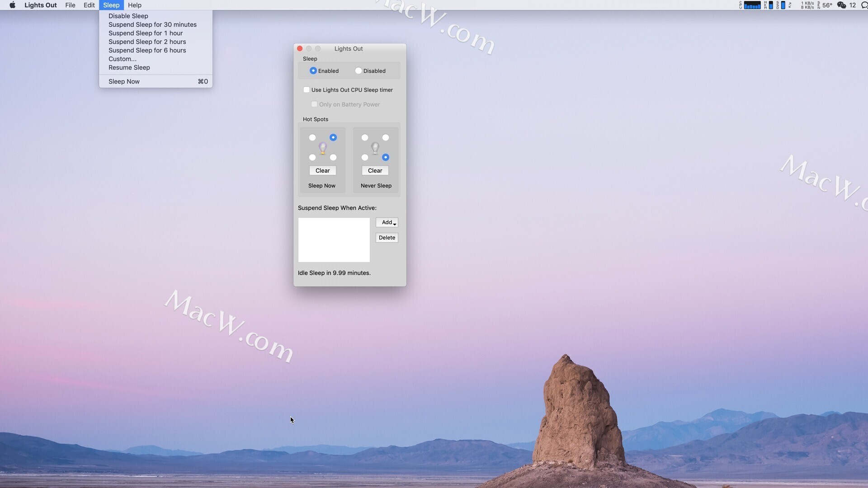Click the SSD disk indicator in menu bar

tap(783, 5)
